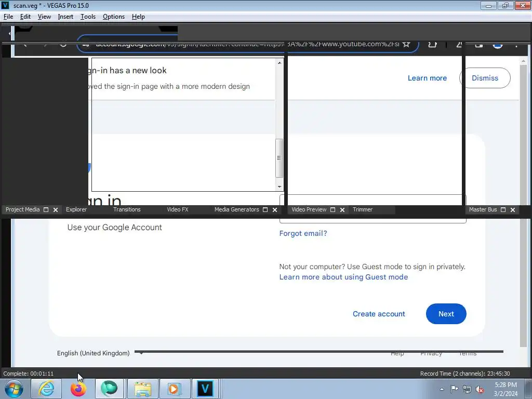Switch to the Explorer tab

click(x=76, y=209)
